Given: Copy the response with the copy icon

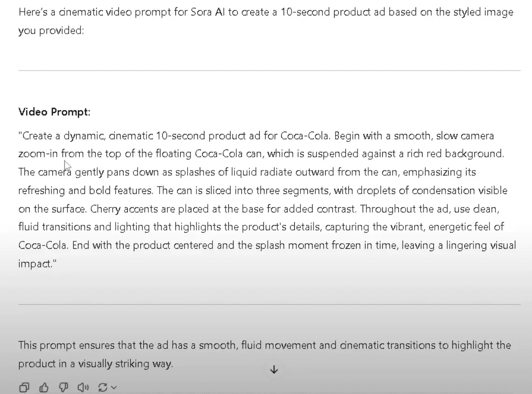Looking at the screenshot, I should click(x=24, y=387).
